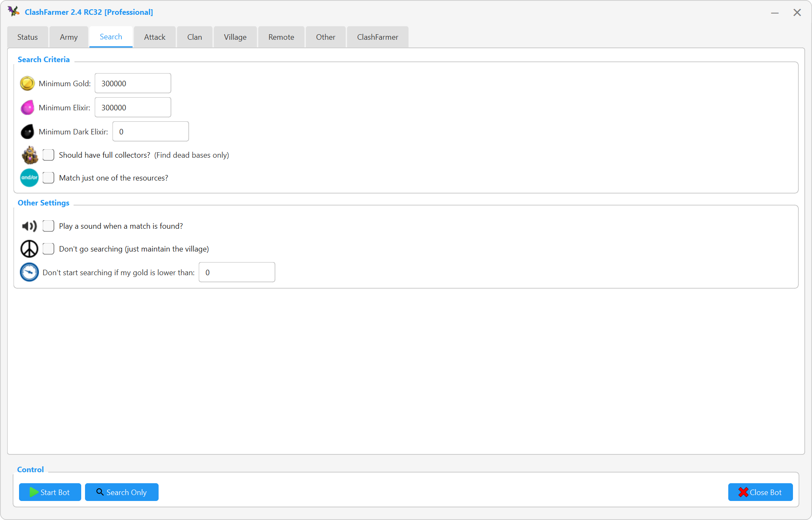Click the 'Minimum Elixir:' label

coord(65,108)
